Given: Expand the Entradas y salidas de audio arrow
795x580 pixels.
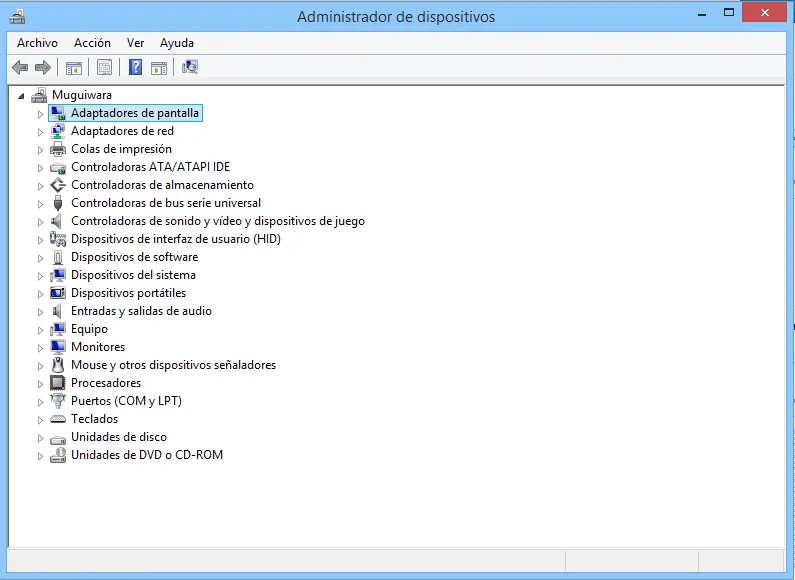Looking at the screenshot, I should [40, 312].
